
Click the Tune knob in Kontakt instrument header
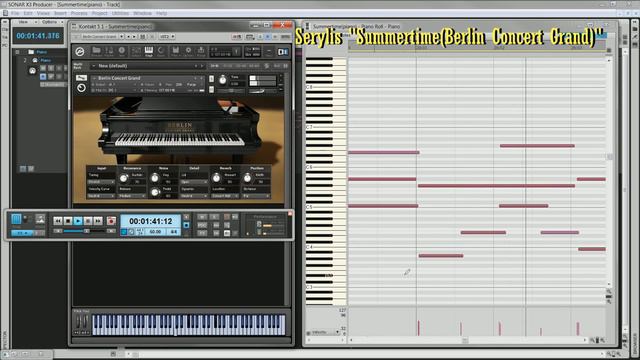[x=222, y=80]
